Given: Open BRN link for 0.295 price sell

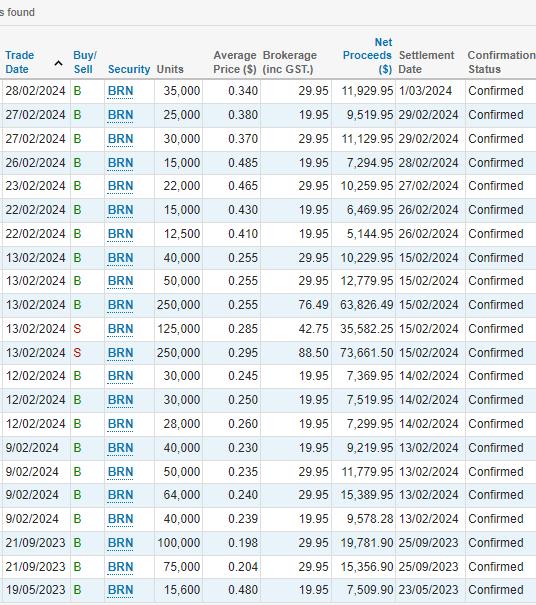Looking at the screenshot, I should coord(120,353).
